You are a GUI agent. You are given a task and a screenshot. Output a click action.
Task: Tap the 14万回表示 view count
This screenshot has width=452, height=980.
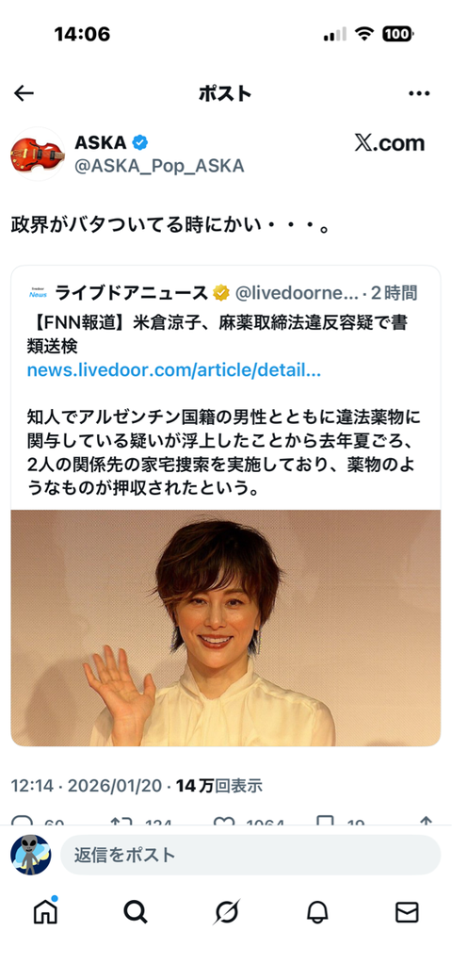219,786
